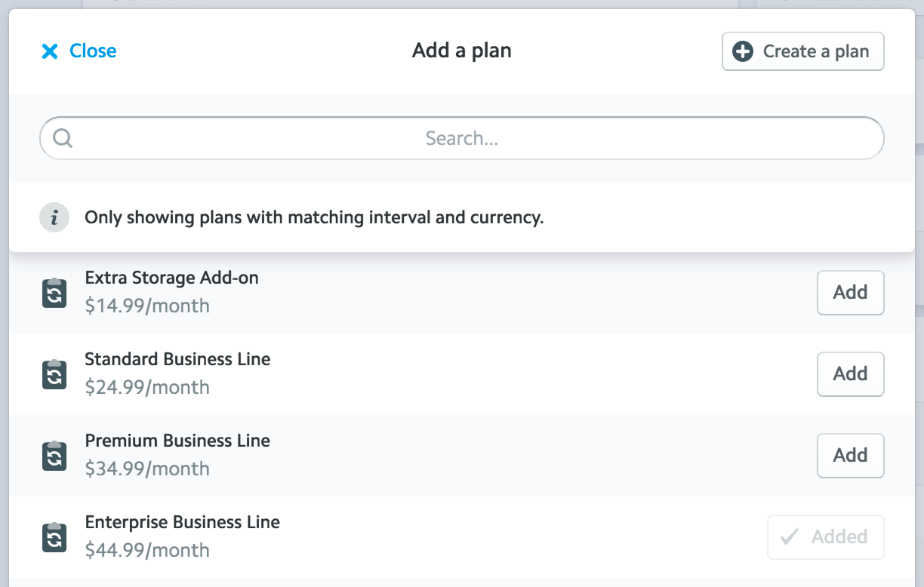Click the Add a plan header title
The image size is (924, 587).
[x=461, y=51]
